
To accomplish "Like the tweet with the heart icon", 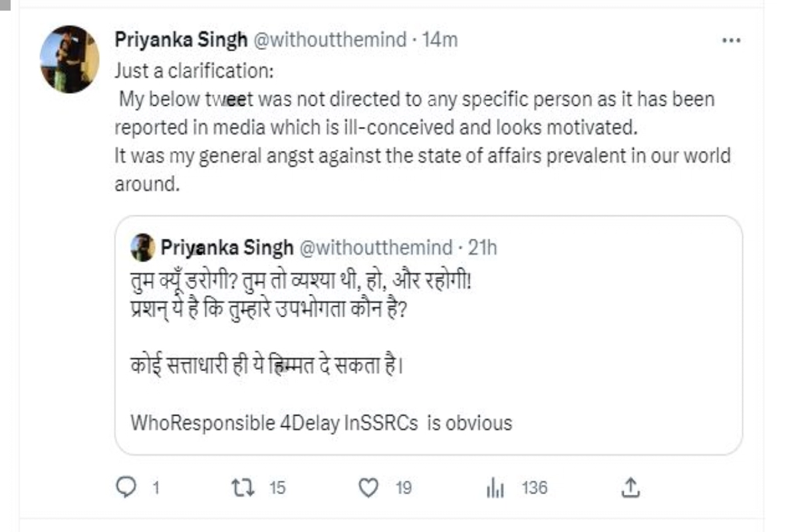I will click(368, 488).
